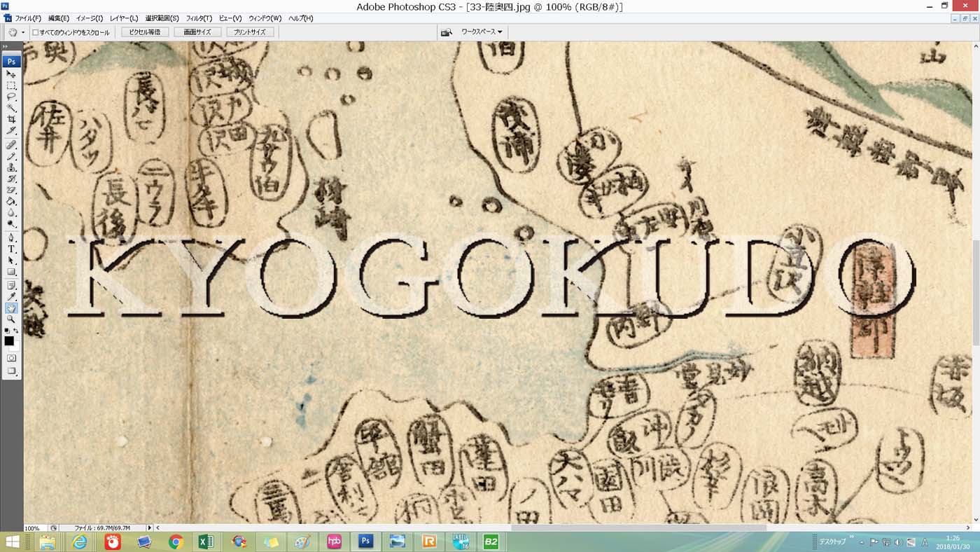
Task: Click the ピクセル等倍 button
Action: (x=145, y=32)
